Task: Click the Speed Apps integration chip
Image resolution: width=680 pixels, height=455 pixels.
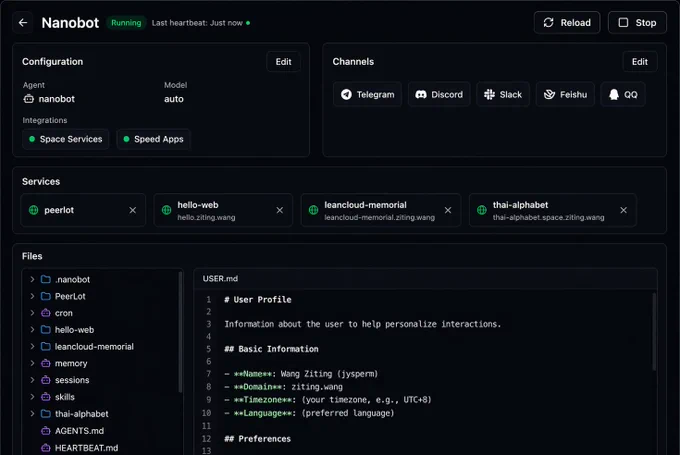Action: coord(154,139)
